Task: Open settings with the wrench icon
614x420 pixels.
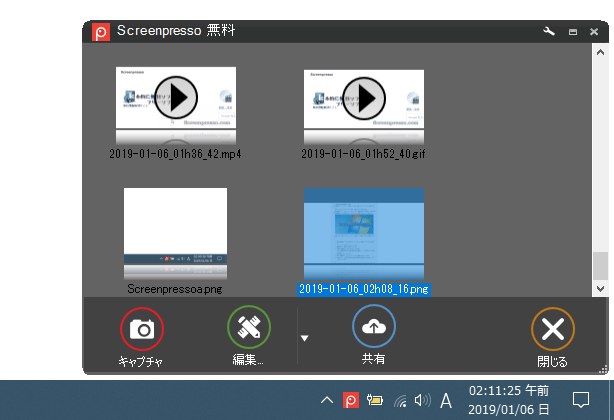Action: click(x=549, y=31)
